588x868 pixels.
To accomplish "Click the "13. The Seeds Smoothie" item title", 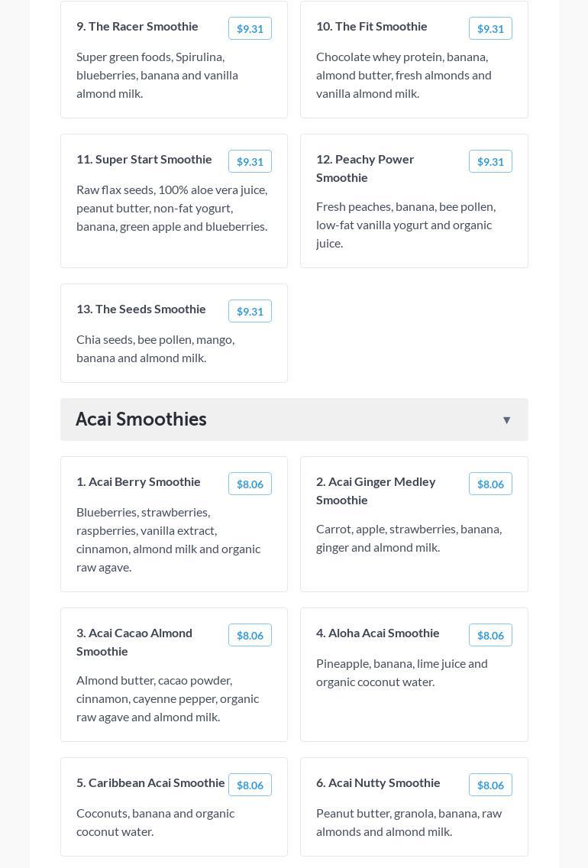I will (x=141, y=309).
